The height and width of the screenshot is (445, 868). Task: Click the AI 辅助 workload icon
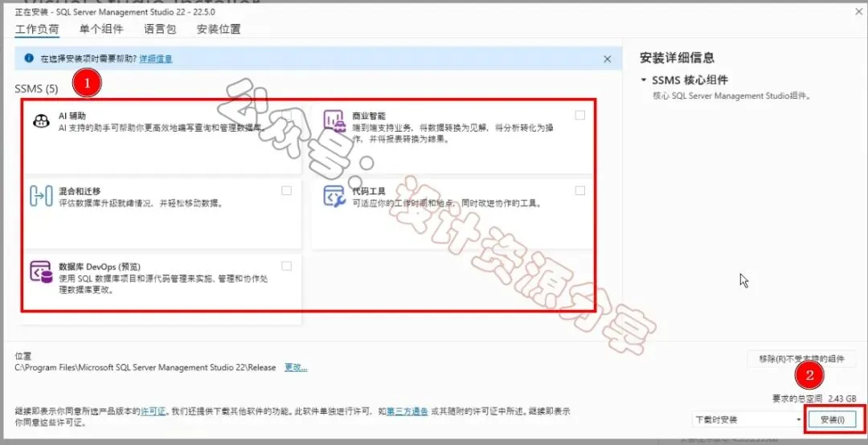point(41,121)
